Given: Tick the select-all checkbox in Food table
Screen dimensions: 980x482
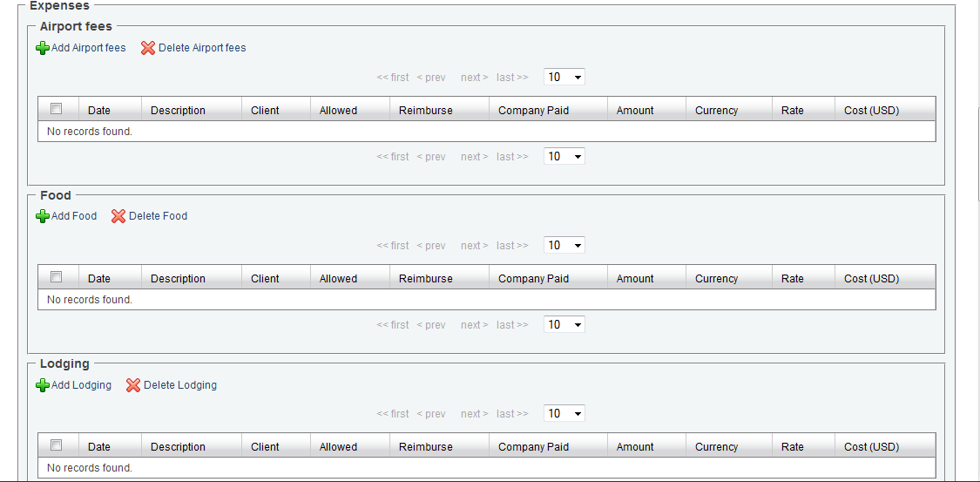Looking at the screenshot, I should click(x=57, y=277).
